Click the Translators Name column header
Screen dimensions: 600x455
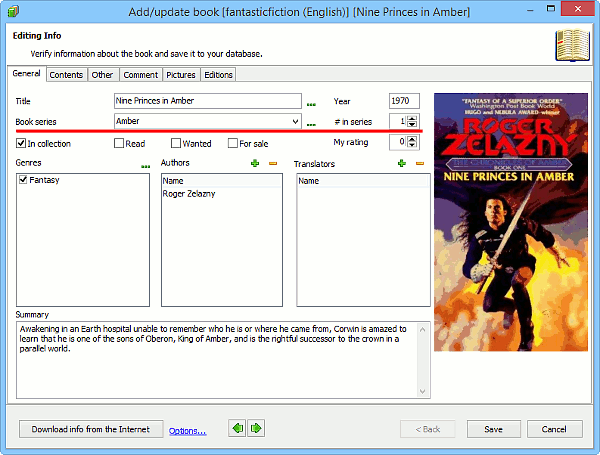pyautogui.click(x=363, y=181)
